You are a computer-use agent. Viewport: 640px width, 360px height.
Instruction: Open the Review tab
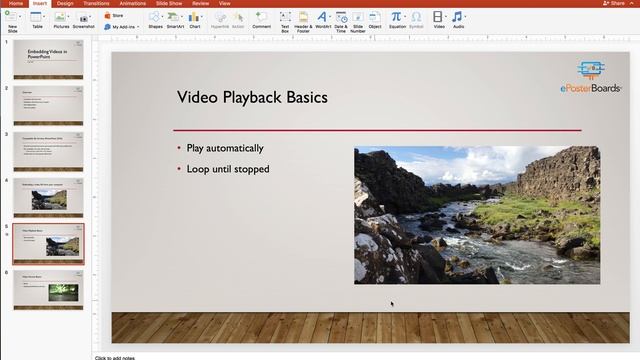click(200, 3)
